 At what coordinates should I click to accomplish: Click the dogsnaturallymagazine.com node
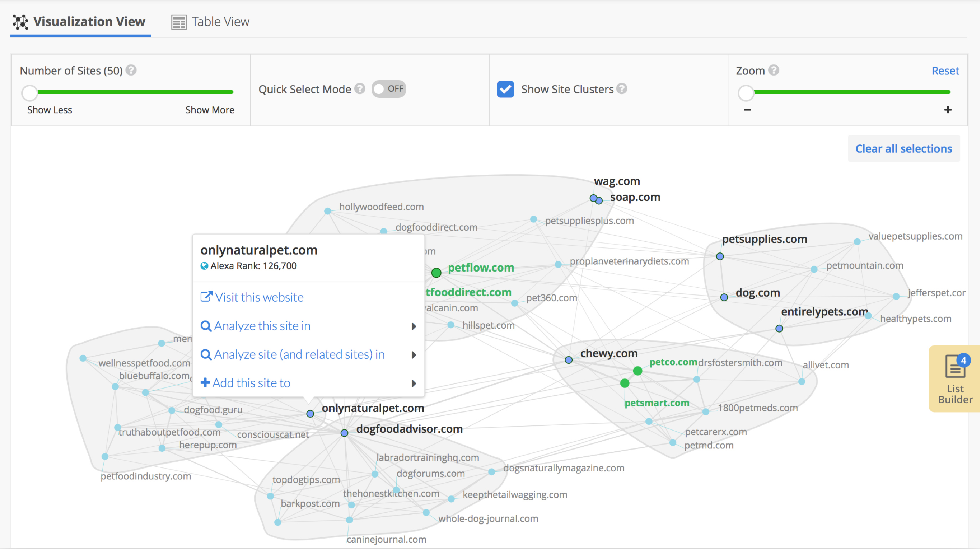click(x=491, y=472)
